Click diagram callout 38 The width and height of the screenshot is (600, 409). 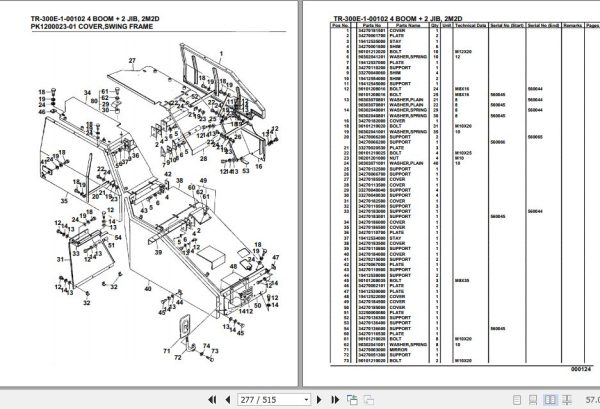179,181
